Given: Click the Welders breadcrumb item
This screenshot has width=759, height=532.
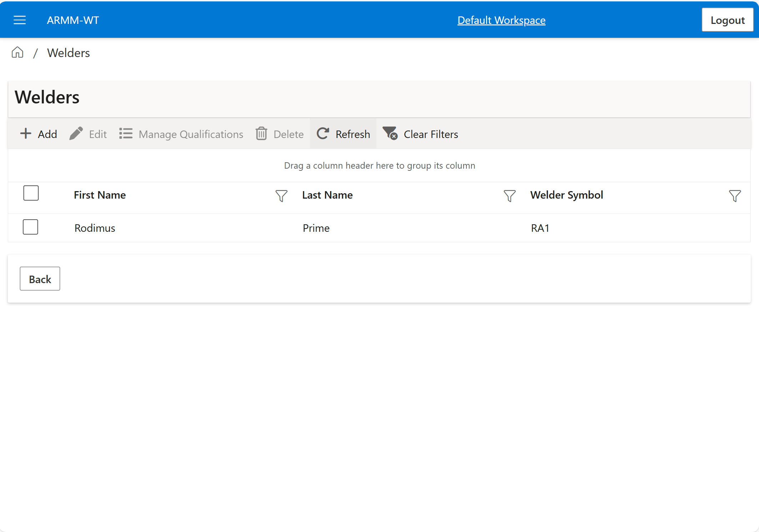Looking at the screenshot, I should pyautogui.click(x=69, y=53).
